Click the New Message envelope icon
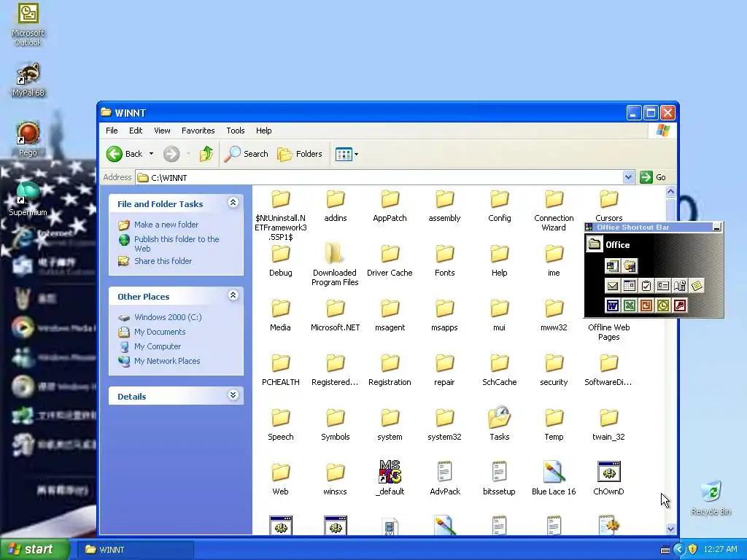 point(613,286)
